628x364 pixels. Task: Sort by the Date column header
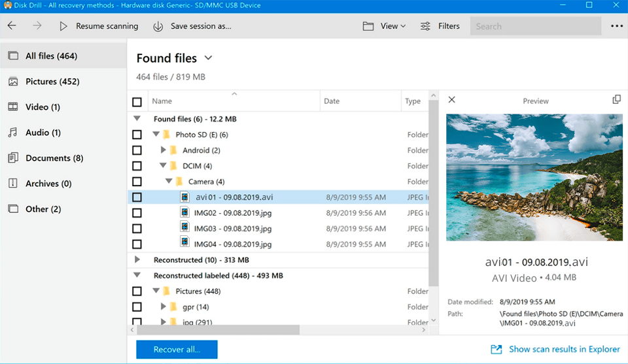(360, 101)
